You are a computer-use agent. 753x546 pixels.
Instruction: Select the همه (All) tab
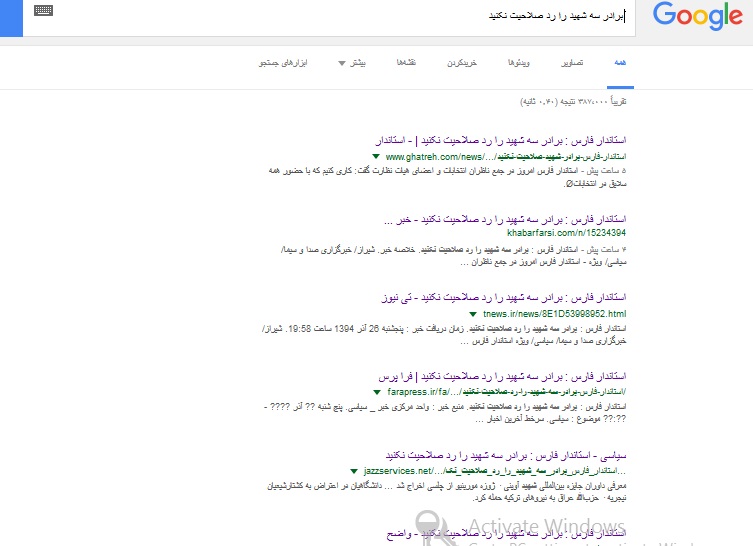point(620,62)
